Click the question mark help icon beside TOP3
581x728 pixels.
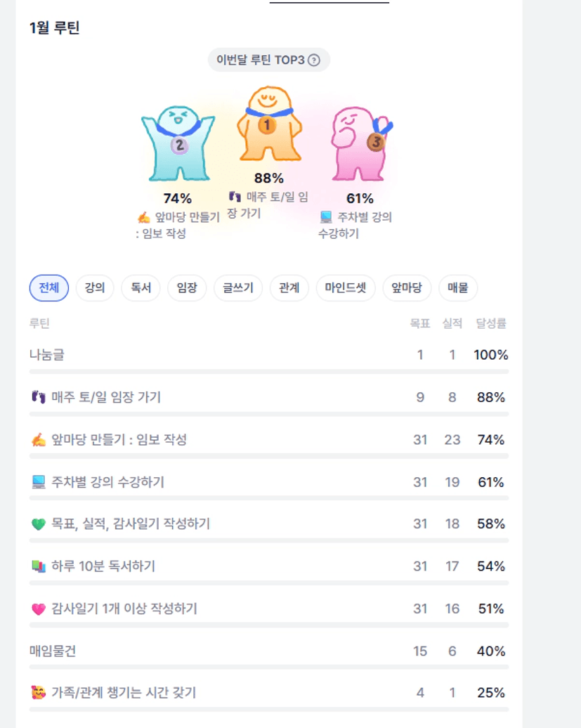click(x=314, y=60)
